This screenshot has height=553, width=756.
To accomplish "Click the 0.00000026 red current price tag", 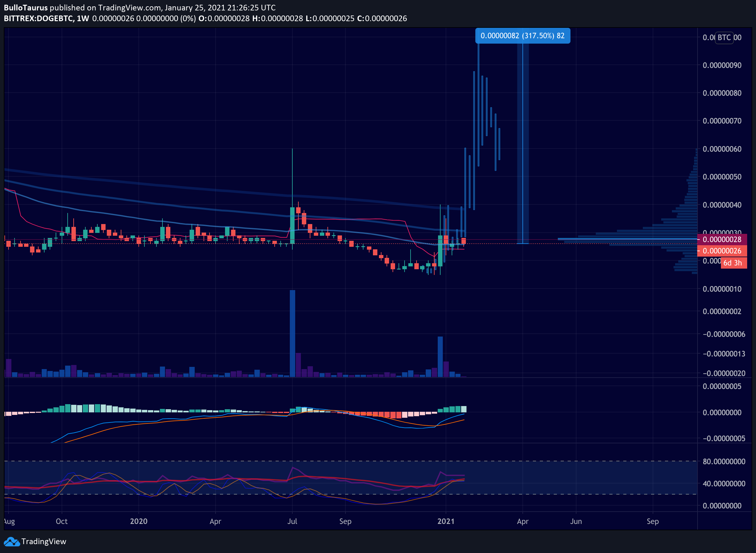I will [x=722, y=251].
